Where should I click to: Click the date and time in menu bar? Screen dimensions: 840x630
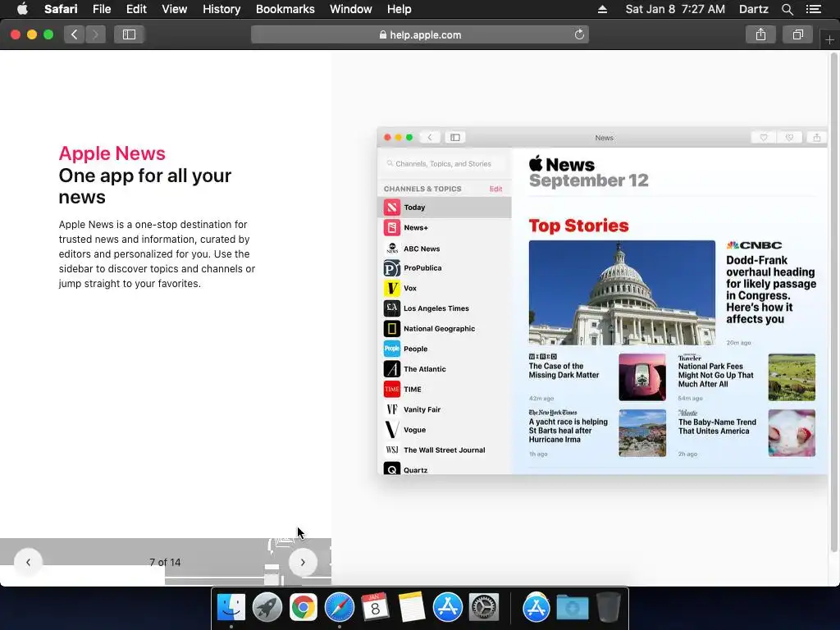675,9
